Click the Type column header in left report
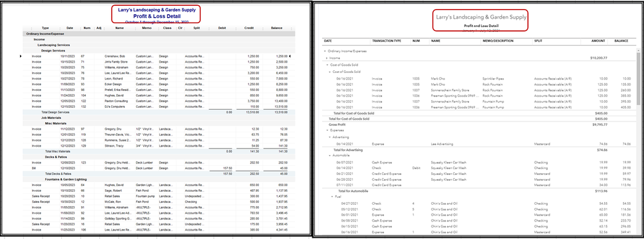The width and height of the screenshot is (644, 239). tap(45, 28)
